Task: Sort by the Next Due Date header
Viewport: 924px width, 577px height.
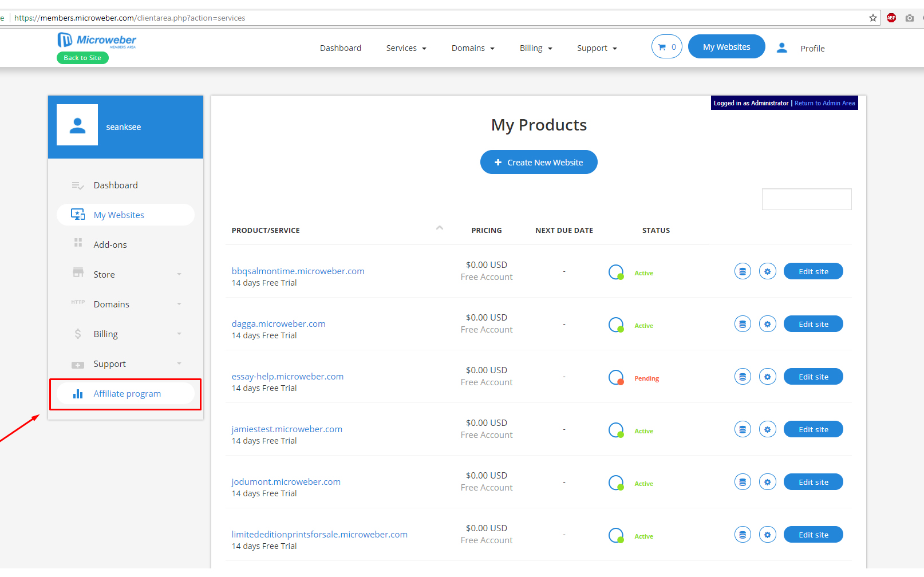Action: 564,230
